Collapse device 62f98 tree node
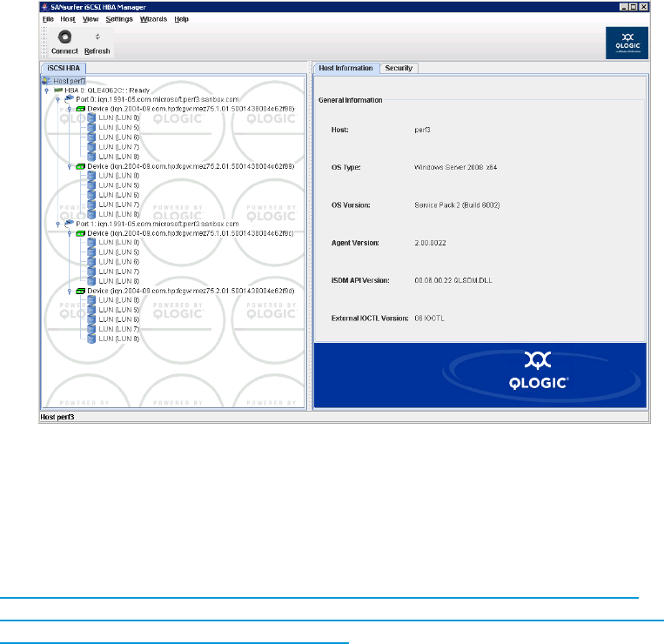 [x=70, y=110]
